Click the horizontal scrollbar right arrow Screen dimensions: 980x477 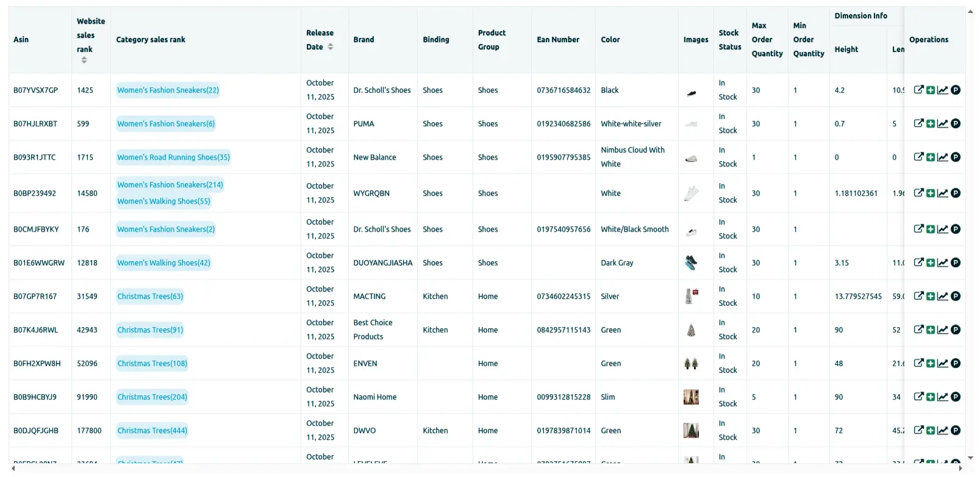961,468
